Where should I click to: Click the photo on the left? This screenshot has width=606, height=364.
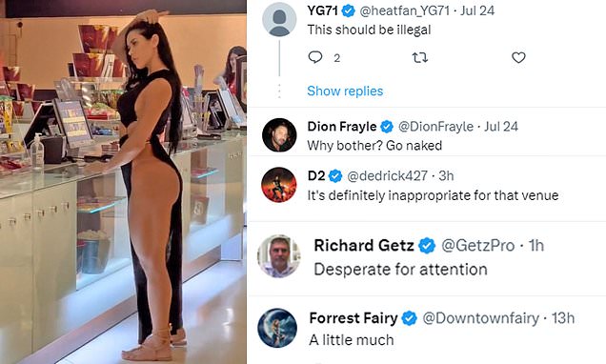(123, 182)
